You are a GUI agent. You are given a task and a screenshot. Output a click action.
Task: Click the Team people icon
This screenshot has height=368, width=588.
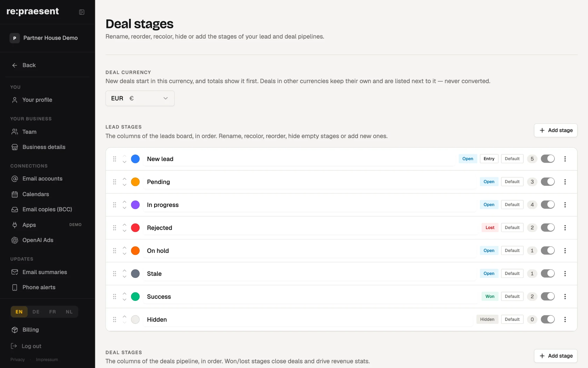(15, 132)
